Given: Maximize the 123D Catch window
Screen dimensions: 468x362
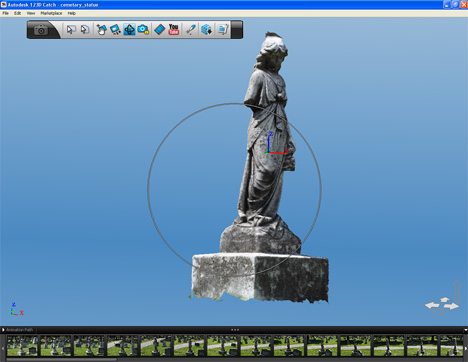Looking at the screenshot, I should coord(455,5).
